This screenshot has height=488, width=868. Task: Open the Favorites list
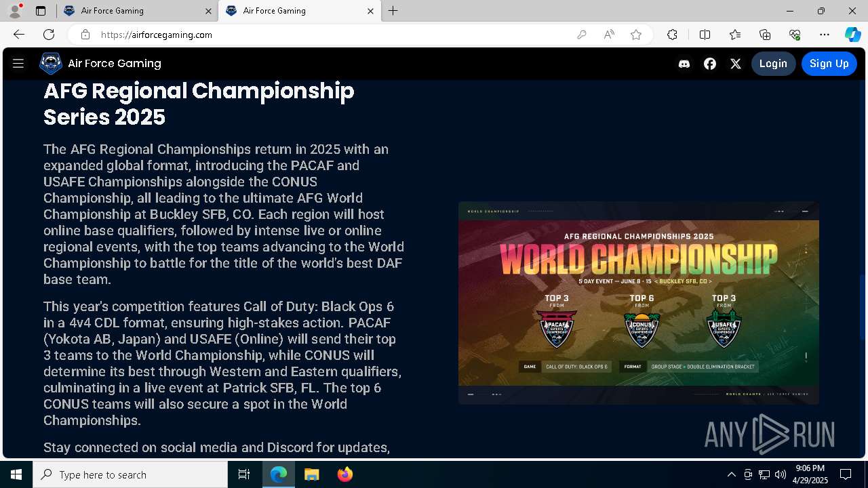pyautogui.click(x=735, y=35)
